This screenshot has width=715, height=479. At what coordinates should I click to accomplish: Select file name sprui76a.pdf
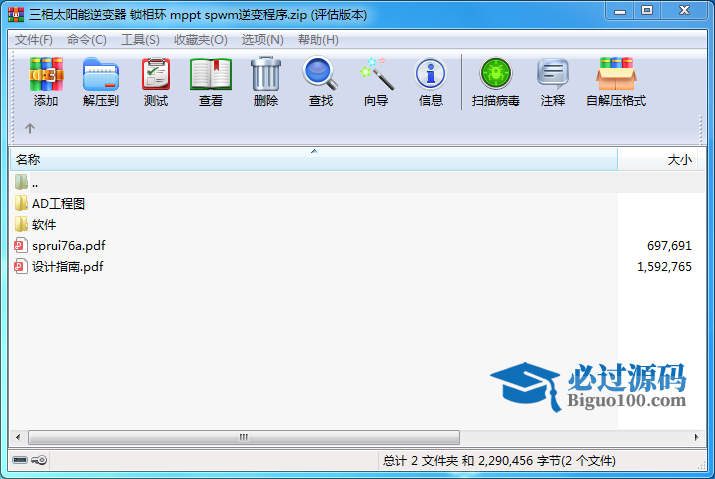68,246
